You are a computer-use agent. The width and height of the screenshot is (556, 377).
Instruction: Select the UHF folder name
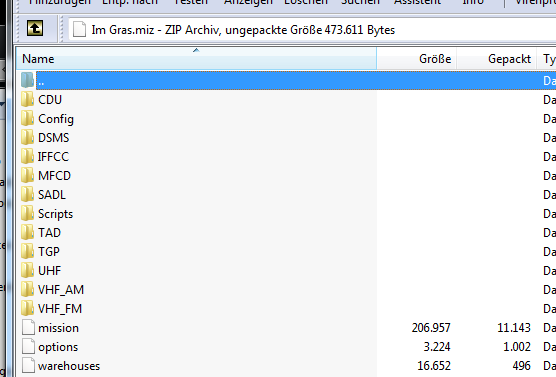click(50, 271)
